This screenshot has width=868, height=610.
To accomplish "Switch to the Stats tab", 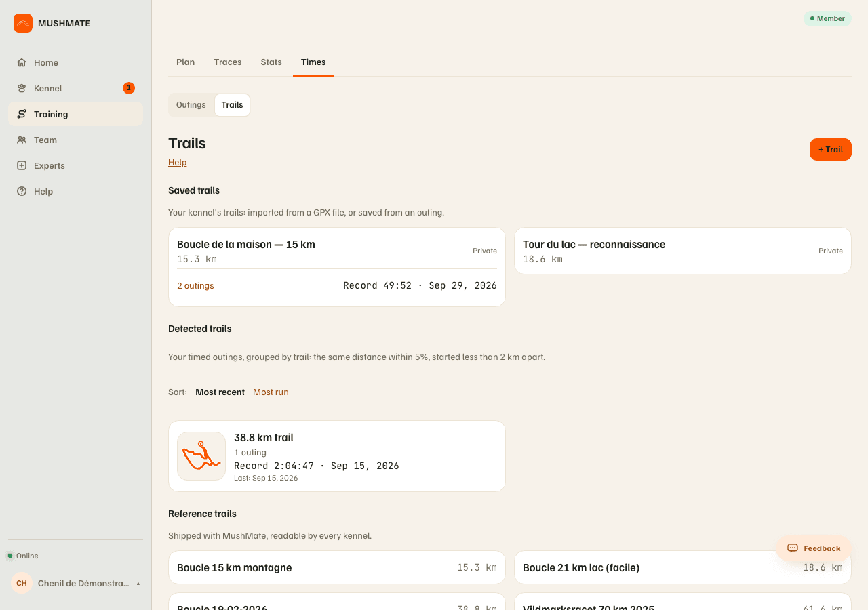I will pyautogui.click(x=271, y=62).
